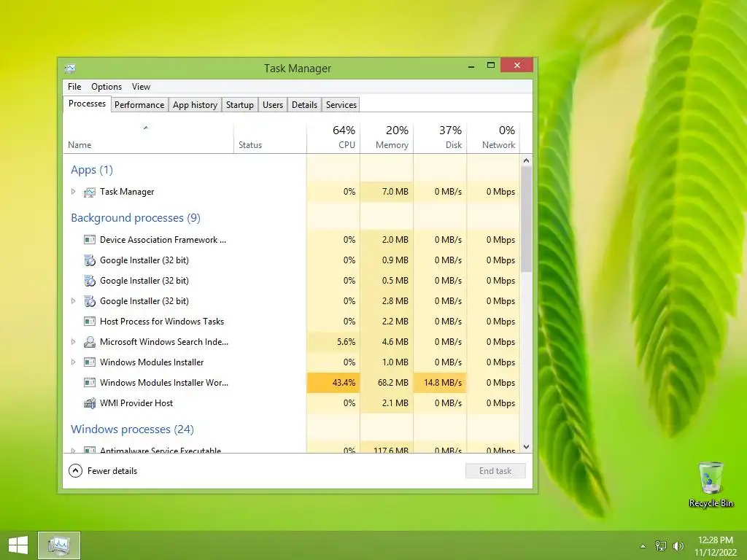This screenshot has width=747, height=560.
Task: Open the Recycle Bin desktop icon
Action: (x=711, y=485)
